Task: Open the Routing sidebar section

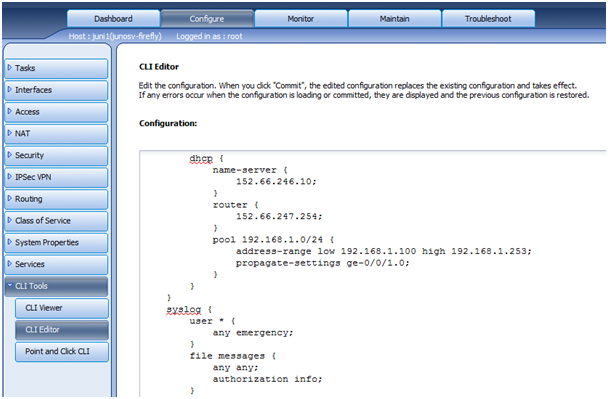Action: tap(56, 199)
